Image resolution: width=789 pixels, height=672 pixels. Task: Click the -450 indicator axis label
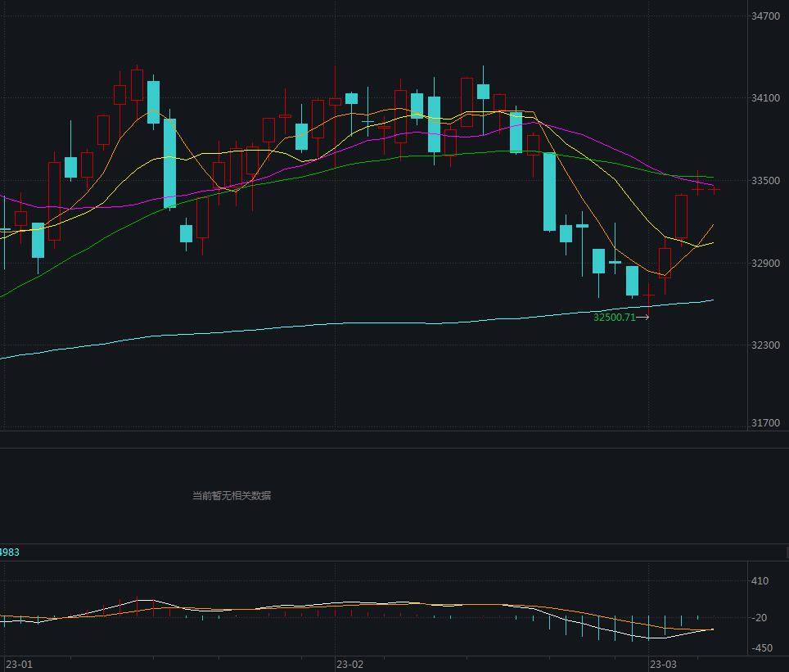[760, 648]
